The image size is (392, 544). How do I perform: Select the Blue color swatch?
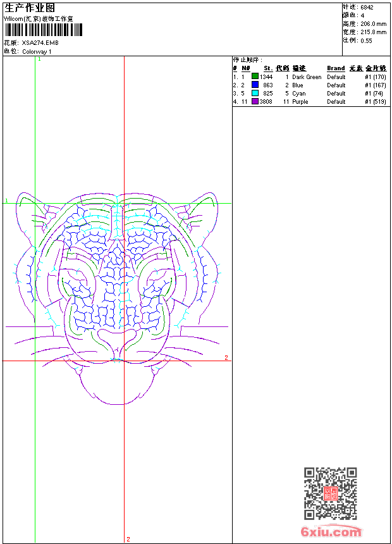tap(255, 85)
